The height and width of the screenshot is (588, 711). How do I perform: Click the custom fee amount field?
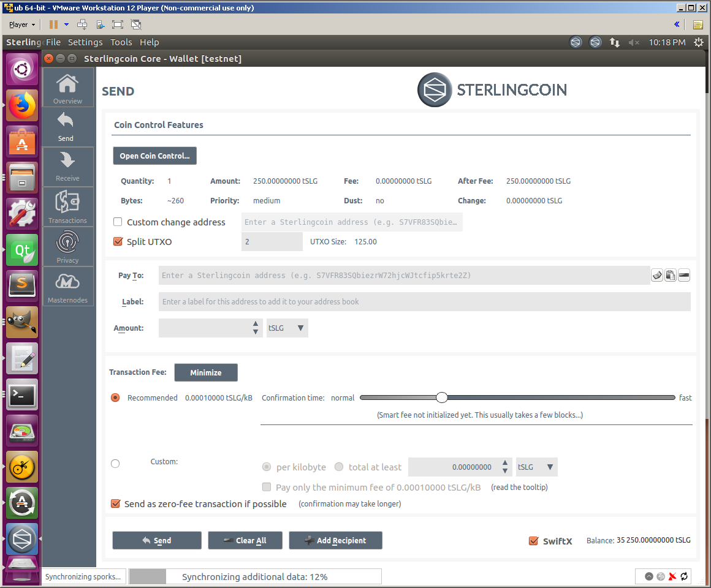point(460,467)
